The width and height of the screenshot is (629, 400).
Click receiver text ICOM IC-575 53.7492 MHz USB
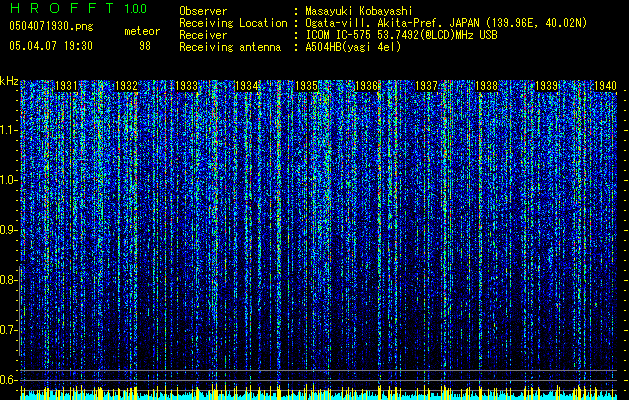pyautogui.click(x=401, y=35)
